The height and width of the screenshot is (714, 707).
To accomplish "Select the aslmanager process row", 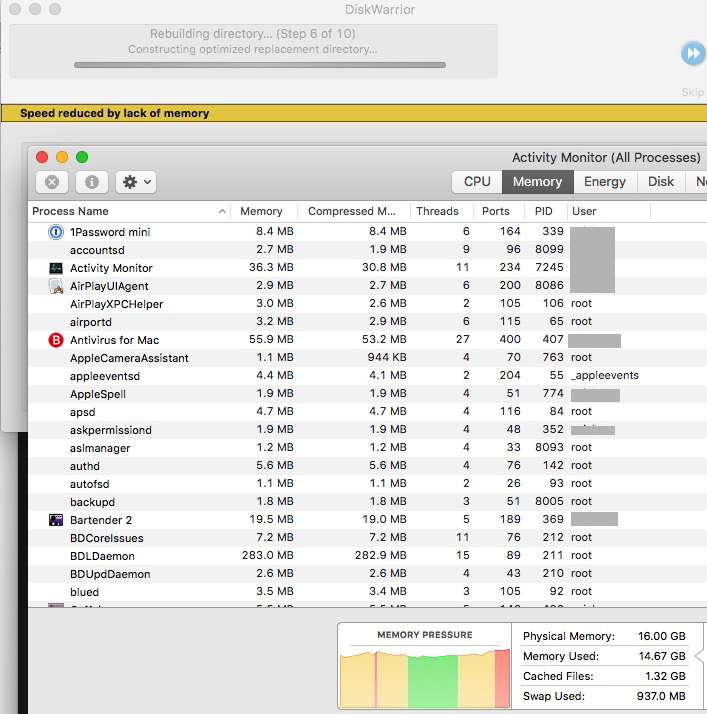I will [x=367, y=448].
